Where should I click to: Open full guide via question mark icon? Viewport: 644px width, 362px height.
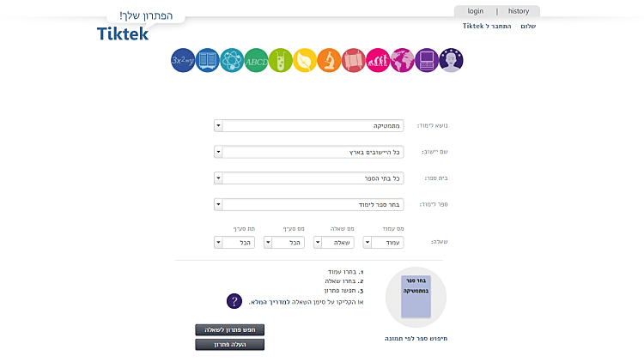[234, 301]
